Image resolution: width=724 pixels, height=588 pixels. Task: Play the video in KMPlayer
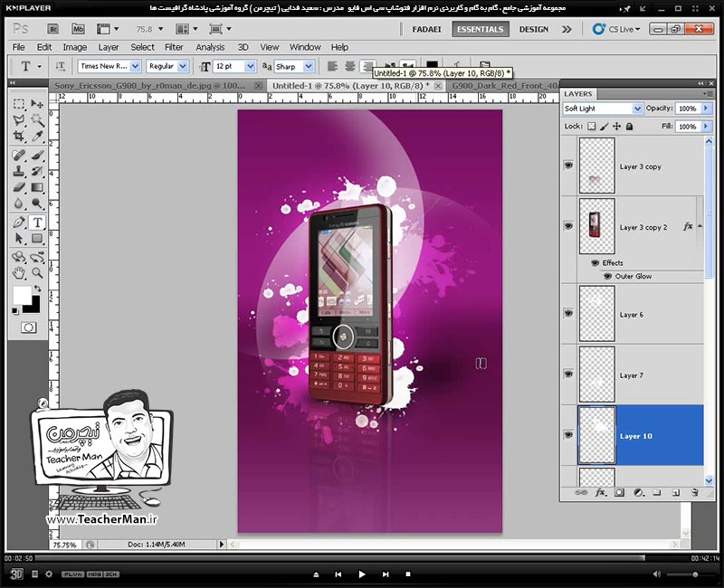[x=362, y=574]
